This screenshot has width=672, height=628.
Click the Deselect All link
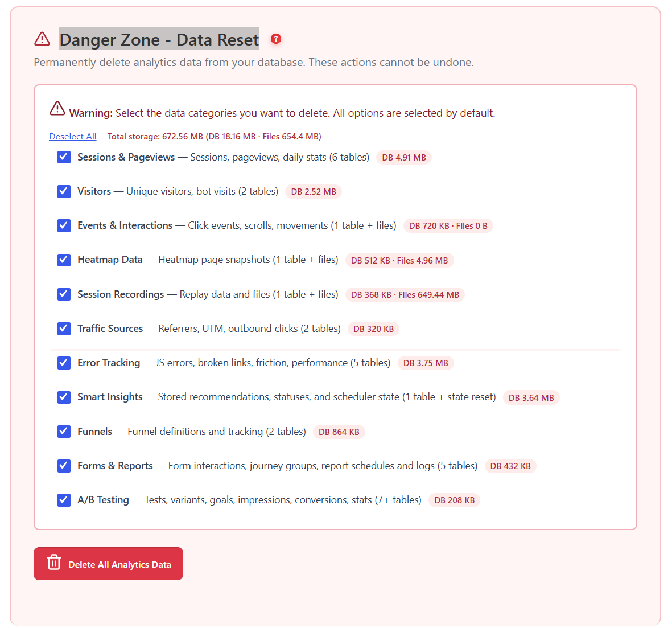coord(73,137)
